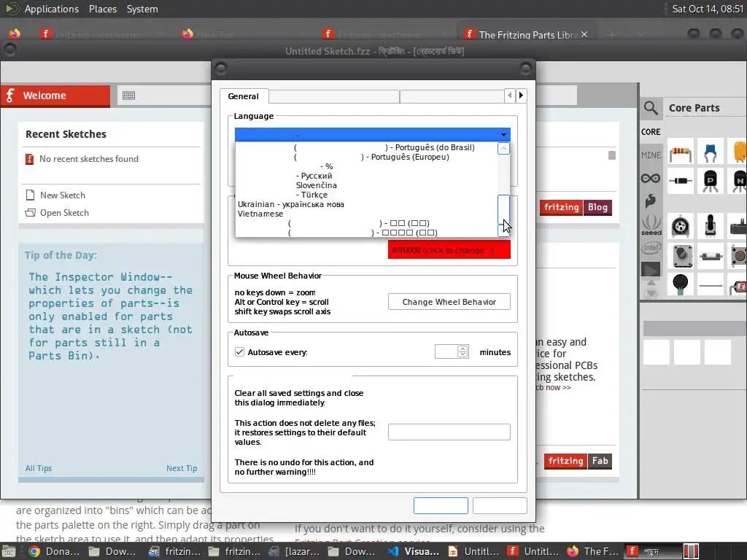Show desktop icon in bottom panel
The width and height of the screenshot is (747, 560).
click(8, 551)
